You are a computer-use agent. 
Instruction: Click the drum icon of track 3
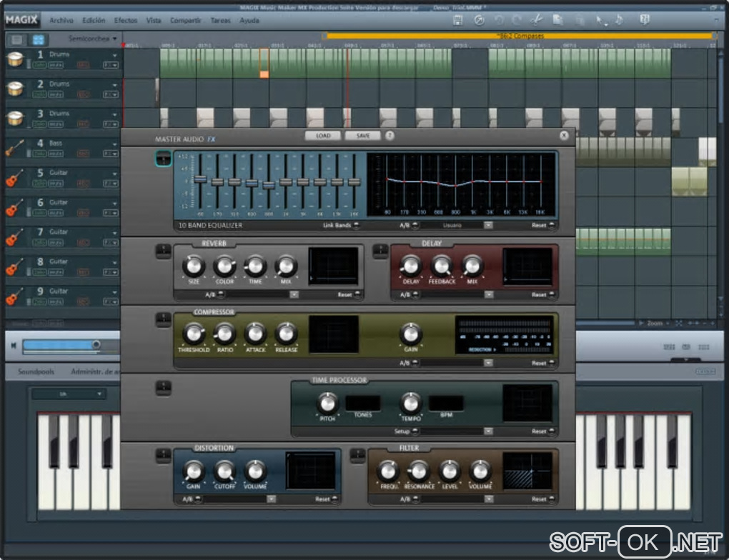click(15, 118)
